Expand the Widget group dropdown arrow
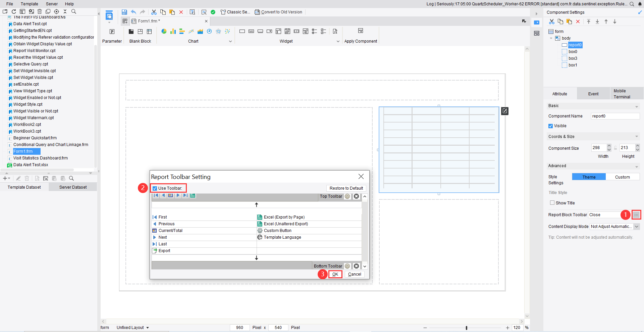This screenshot has width=644, height=332. (x=338, y=41)
